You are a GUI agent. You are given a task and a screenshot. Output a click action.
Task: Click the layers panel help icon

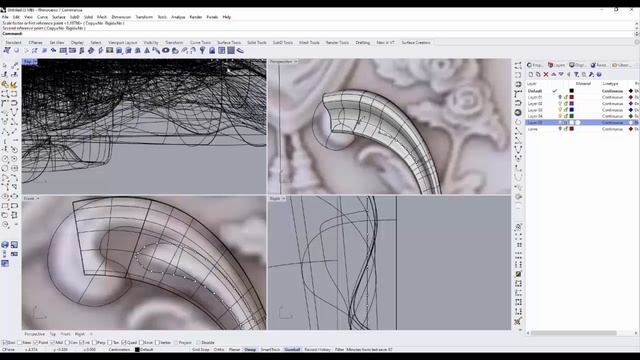(x=599, y=75)
